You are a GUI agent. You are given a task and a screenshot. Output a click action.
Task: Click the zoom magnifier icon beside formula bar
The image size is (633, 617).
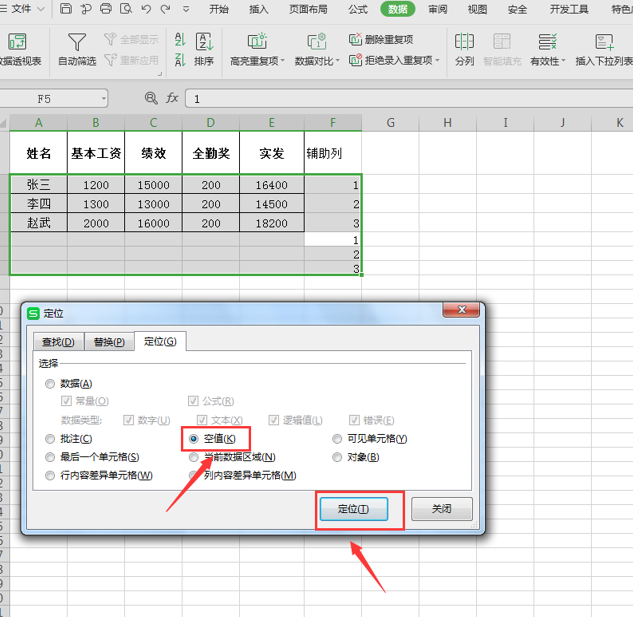point(151,98)
